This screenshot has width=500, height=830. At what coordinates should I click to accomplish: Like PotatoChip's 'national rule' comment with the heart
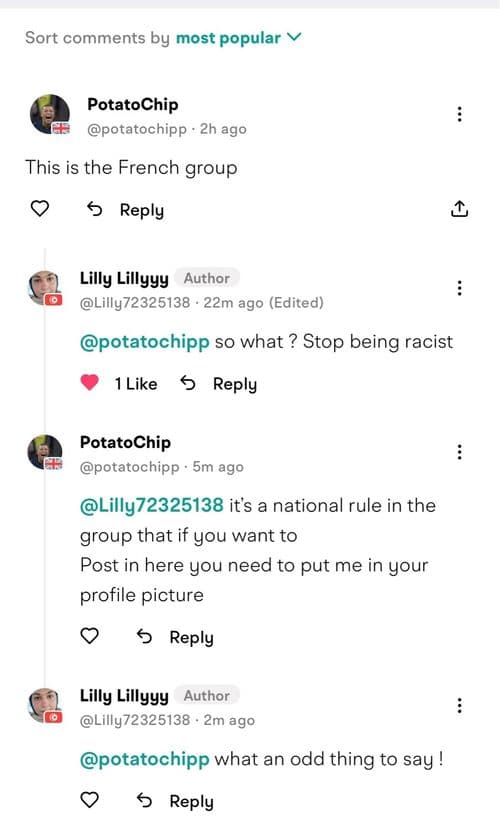[89, 636]
